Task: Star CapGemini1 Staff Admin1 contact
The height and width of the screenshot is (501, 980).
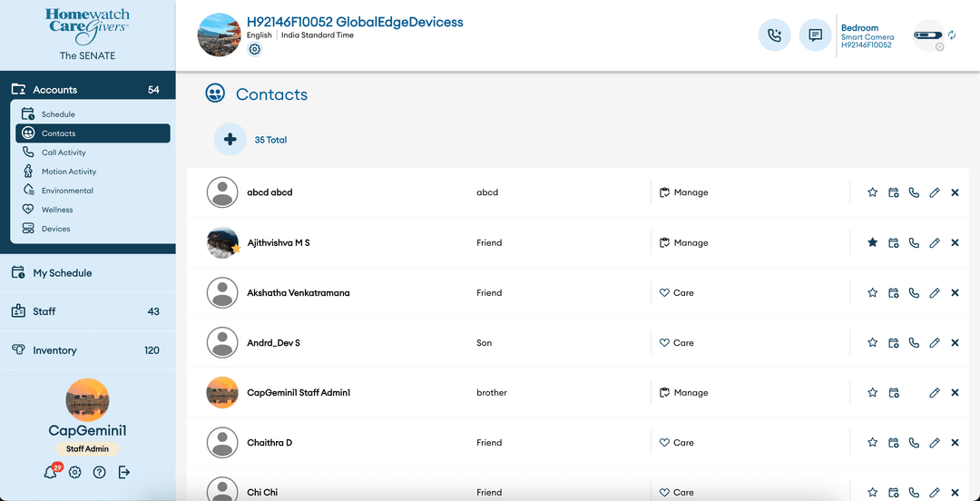Action: [873, 393]
